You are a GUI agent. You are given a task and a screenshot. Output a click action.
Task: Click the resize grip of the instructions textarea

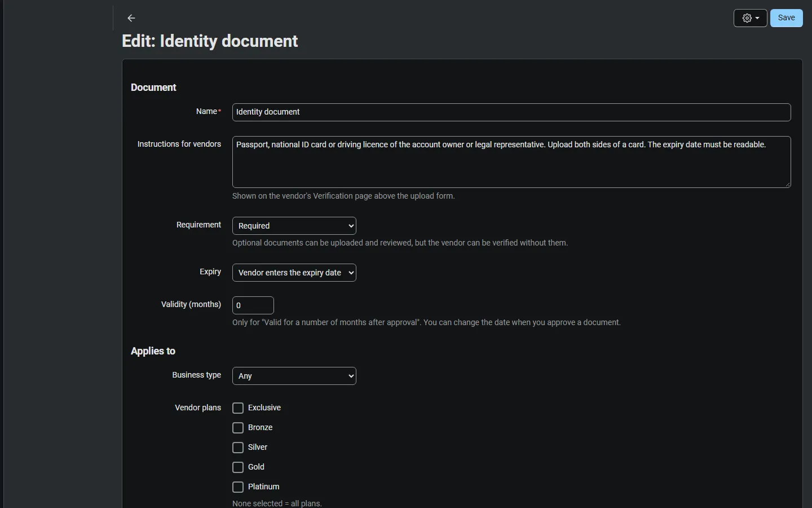tap(787, 184)
